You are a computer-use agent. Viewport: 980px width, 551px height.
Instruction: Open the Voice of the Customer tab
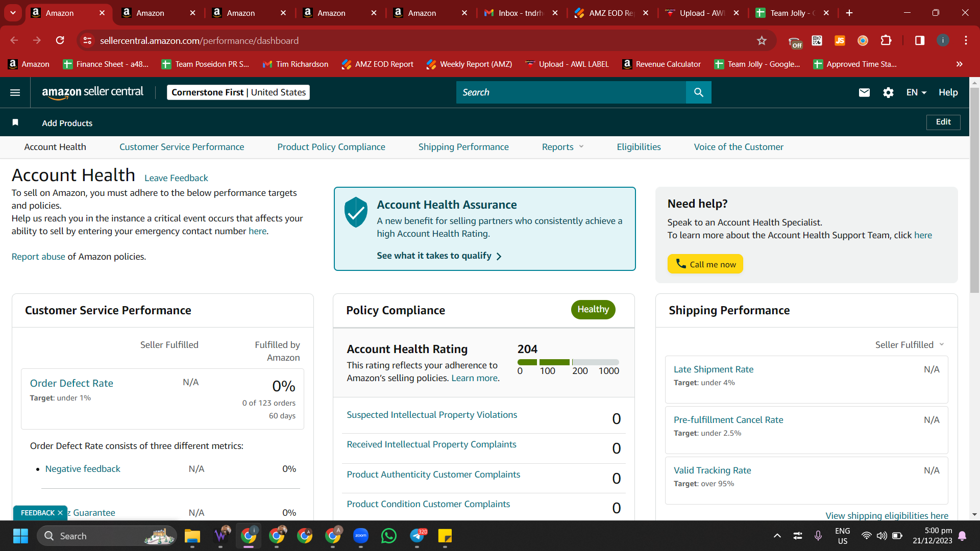[x=739, y=147]
